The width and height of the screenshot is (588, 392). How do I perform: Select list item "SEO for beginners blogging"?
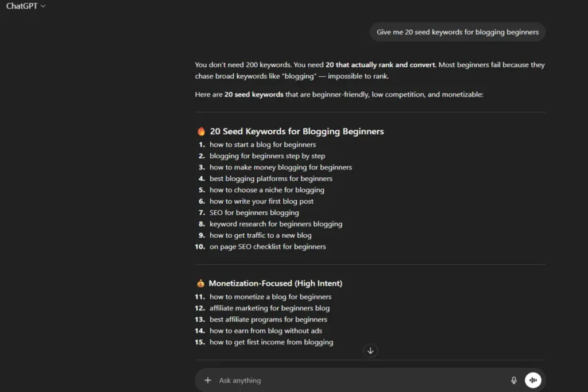pos(254,212)
